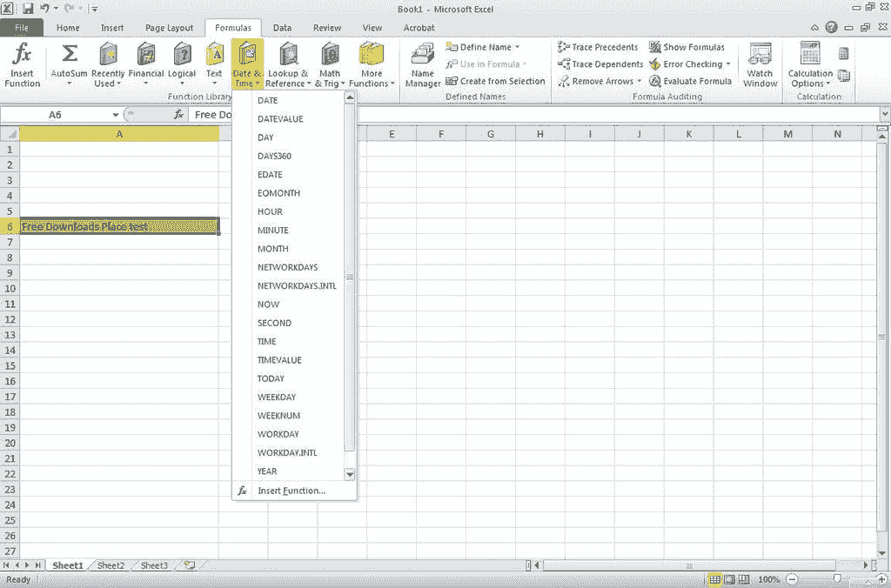Click Evaluate Formula
The width and height of the screenshot is (891, 588).
point(690,81)
